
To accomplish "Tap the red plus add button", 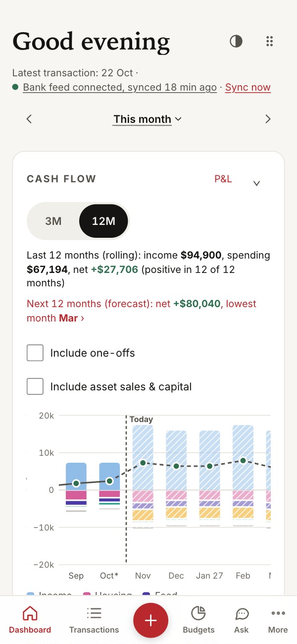I will click(150, 620).
